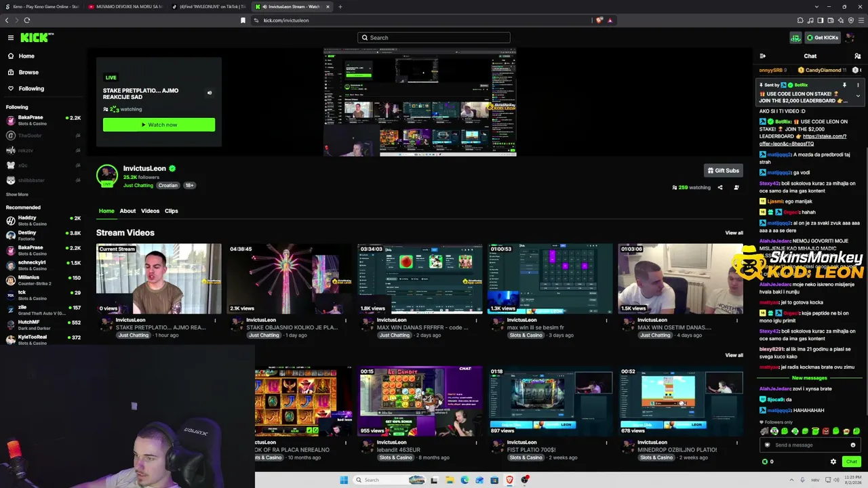Play the 04:38:45 stream video thumbnail

pyautogui.click(x=289, y=279)
